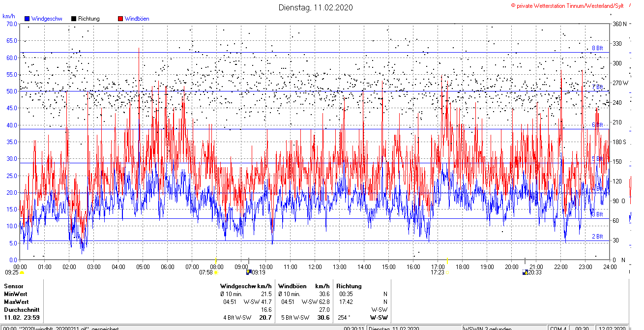This screenshot has width=644, height=330.
Task: Click the 6 Bft threshold label
Action: pyautogui.click(x=597, y=125)
